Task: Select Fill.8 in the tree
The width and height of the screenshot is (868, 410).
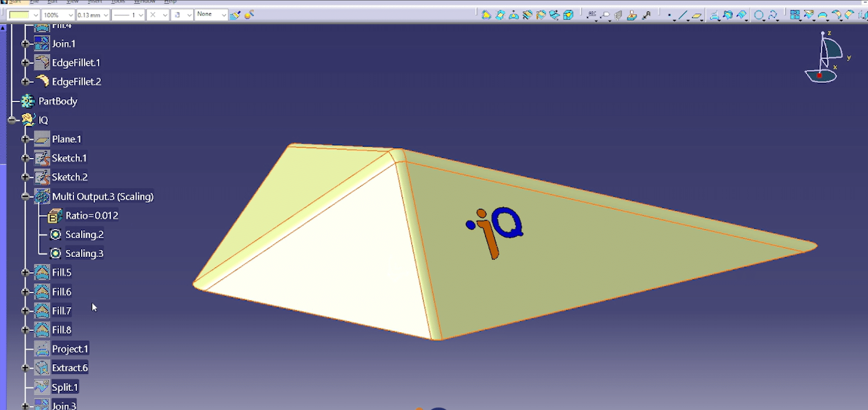Action: [61, 330]
